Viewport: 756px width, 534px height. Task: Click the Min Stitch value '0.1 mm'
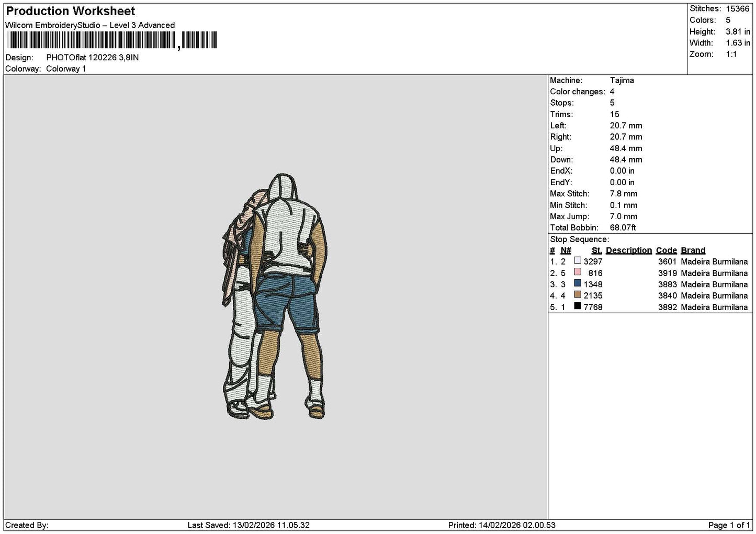click(x=624, y=206)
